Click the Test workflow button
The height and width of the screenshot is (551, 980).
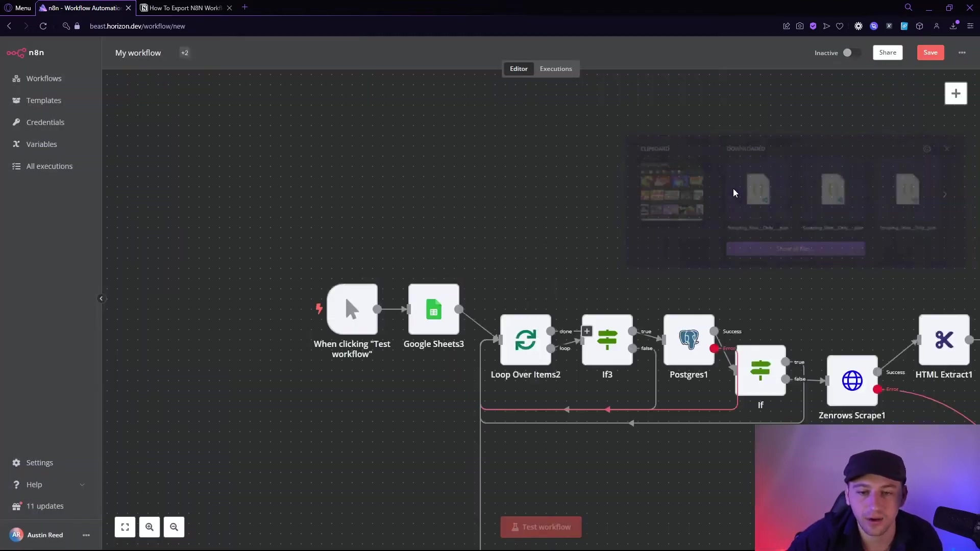coord(541,527)
